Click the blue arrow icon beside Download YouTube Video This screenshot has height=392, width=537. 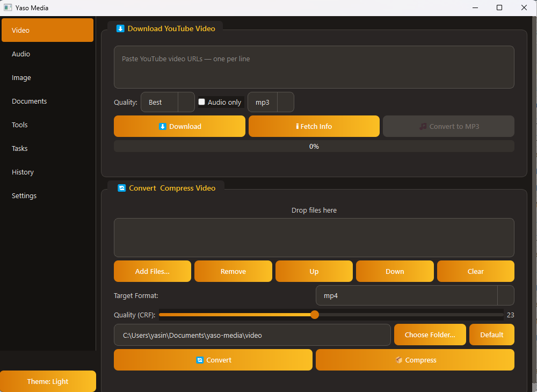coord(120,29)
